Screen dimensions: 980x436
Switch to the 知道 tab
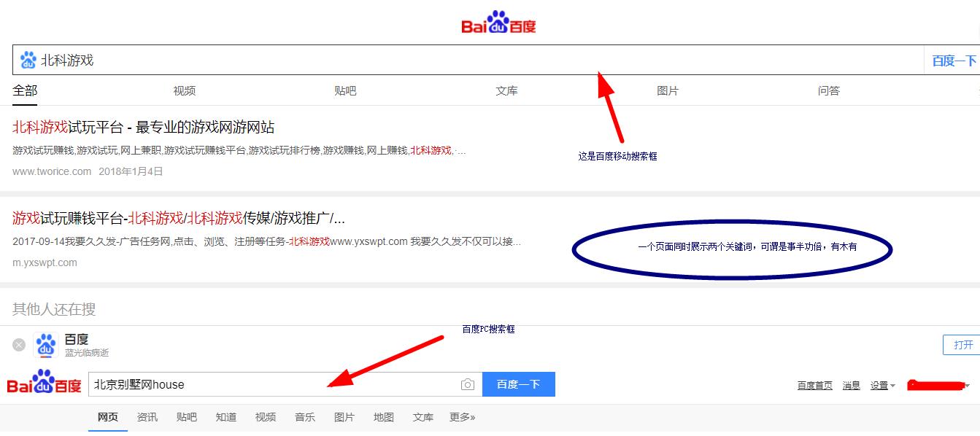coord(226,417)
